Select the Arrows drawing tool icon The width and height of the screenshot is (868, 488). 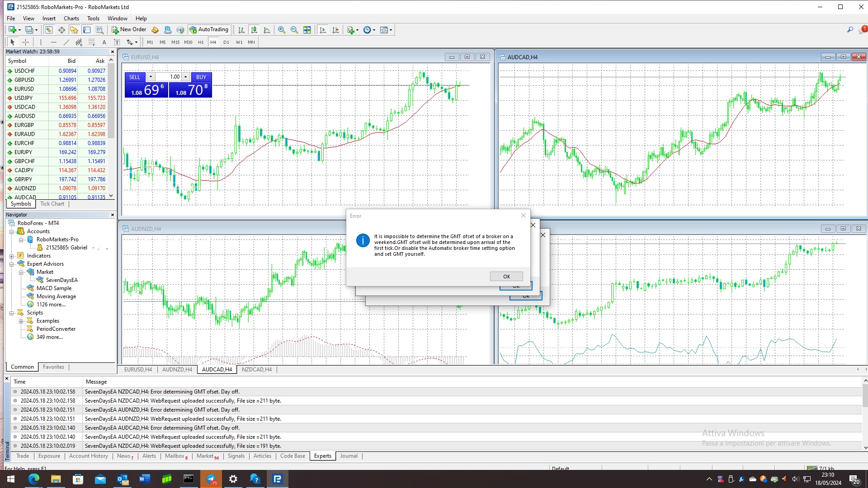pos(130,42)
